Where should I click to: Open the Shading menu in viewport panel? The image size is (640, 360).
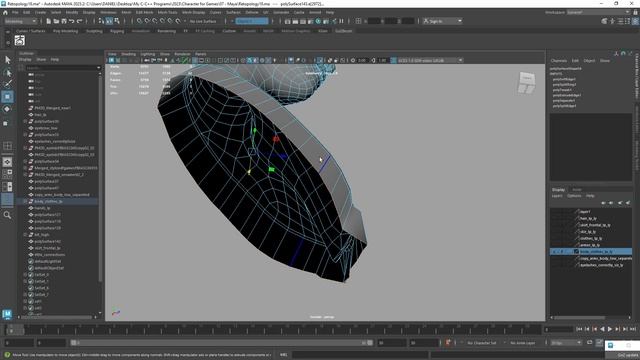tap(128, 54)
